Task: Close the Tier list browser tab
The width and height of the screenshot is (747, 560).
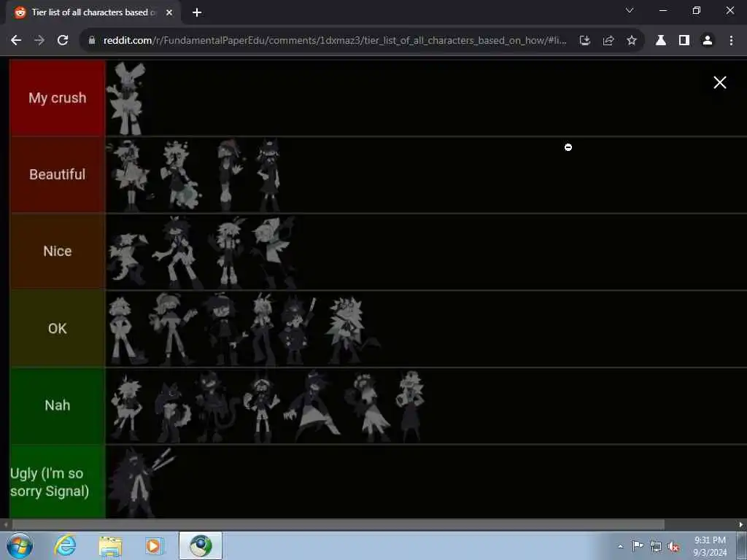Action: pos(169,12)
